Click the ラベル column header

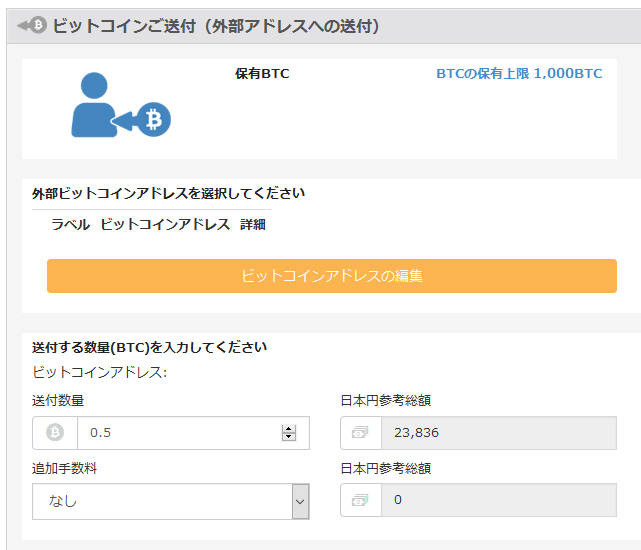coord(70,224)
